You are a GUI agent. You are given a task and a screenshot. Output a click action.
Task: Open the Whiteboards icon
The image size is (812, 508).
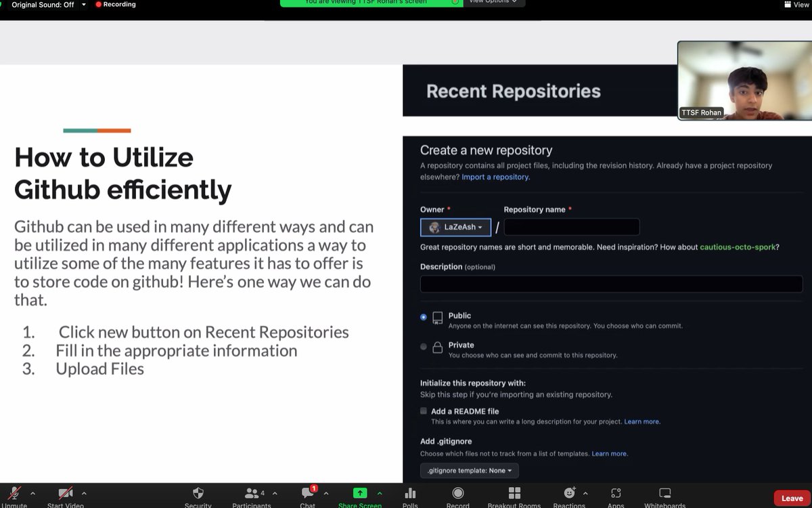click(x=665, y=493)
